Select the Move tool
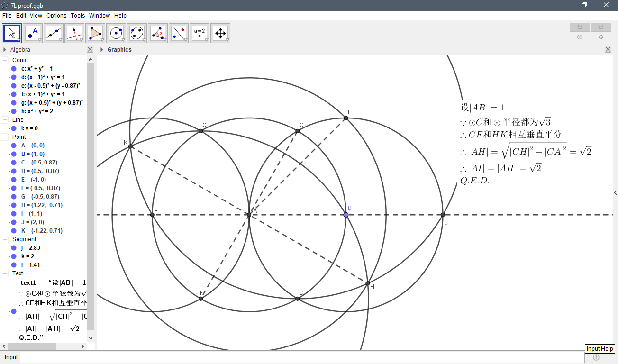 coord(11,33)
